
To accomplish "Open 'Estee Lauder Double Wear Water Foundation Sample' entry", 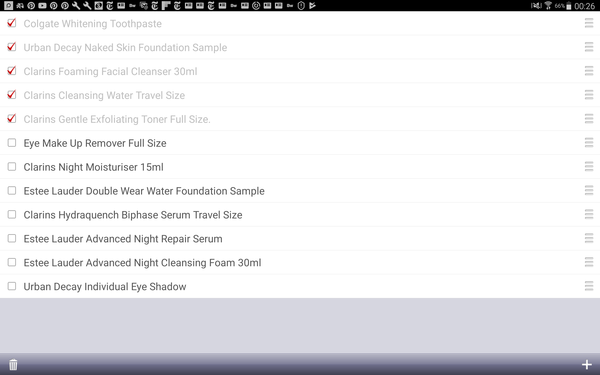I will [144, 191].
